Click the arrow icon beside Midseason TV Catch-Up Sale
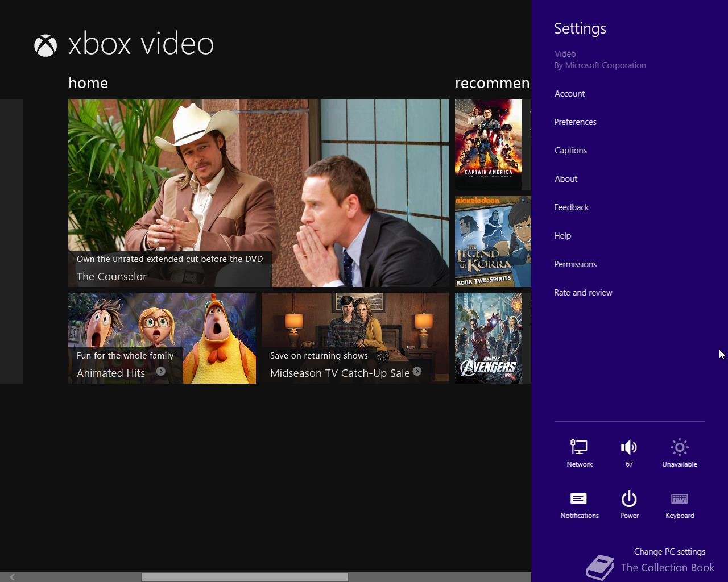 pyautogui.click(x=417, y=371)
